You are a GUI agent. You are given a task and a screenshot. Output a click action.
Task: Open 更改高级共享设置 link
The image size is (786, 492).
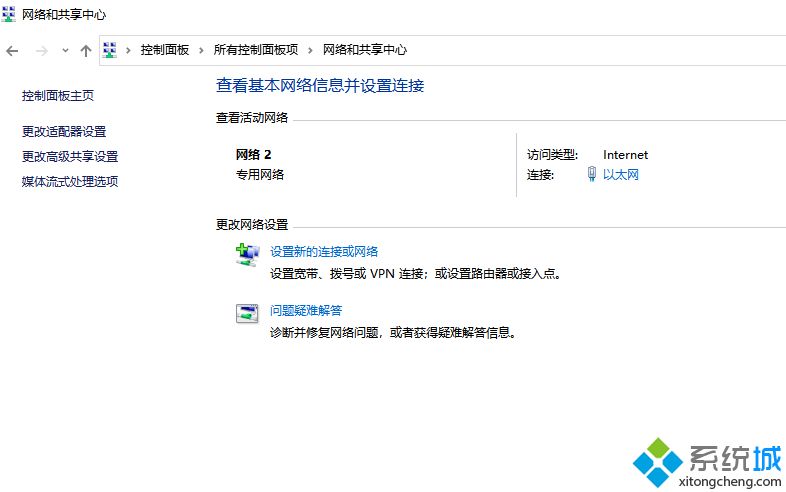click(70, 157)
